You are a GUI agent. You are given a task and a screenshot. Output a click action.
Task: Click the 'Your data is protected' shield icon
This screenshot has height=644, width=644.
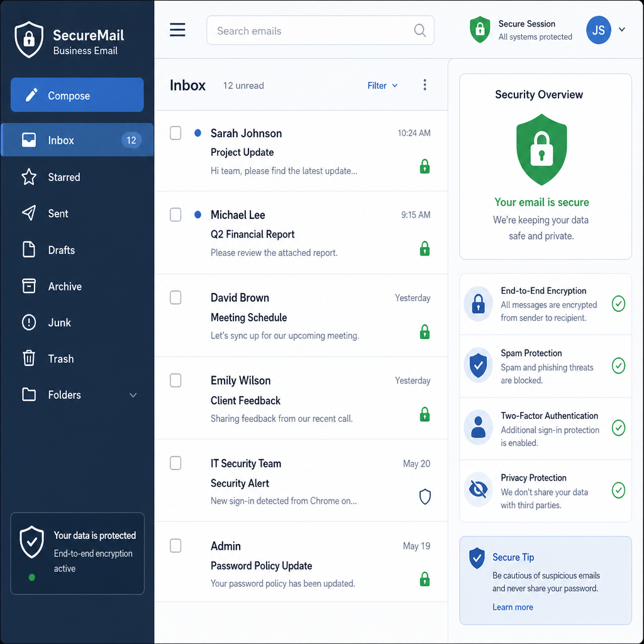(x=31, y=542)
